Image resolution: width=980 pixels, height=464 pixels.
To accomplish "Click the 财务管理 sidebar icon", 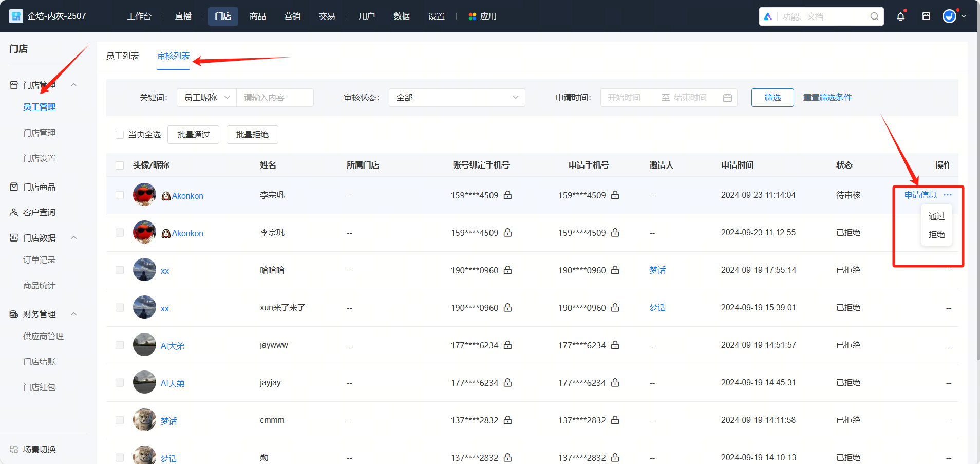I will 14,314.
